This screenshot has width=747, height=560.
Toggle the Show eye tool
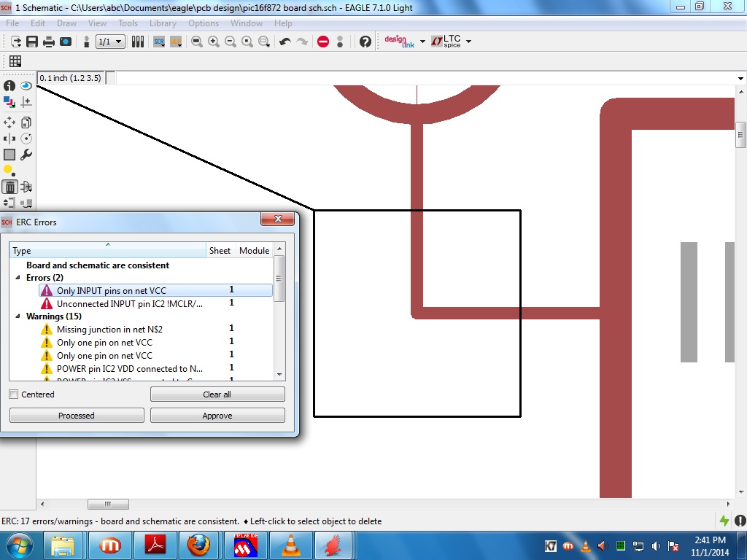pyautogui.click(x=26, y=86)
